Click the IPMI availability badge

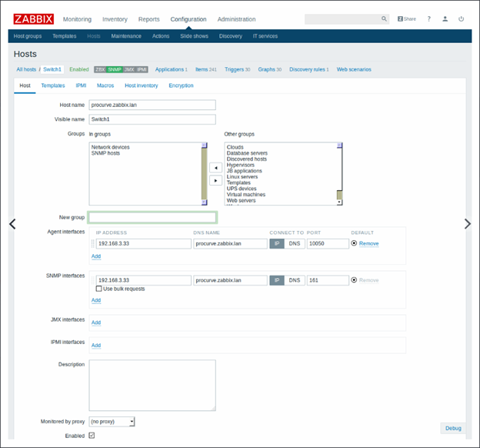pos(142,69)
